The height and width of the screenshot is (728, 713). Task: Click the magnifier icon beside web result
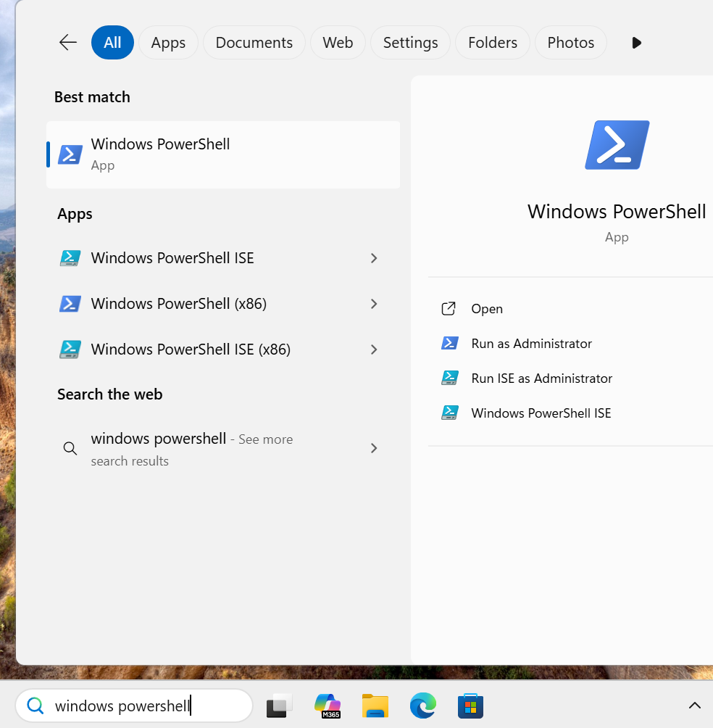click(x=70, y=449)
